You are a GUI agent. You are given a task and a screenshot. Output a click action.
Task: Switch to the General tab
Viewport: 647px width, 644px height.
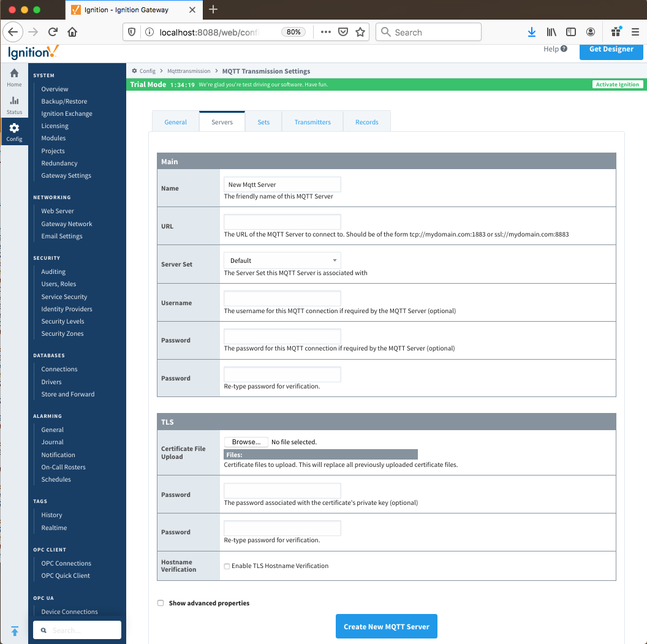point(175,122)
